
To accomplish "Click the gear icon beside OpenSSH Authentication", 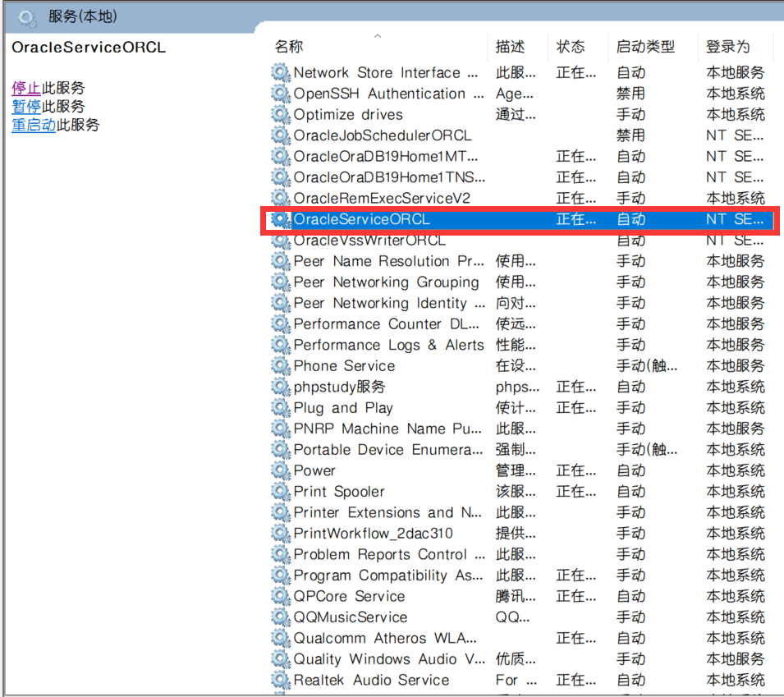I will (x=281, y=94).
